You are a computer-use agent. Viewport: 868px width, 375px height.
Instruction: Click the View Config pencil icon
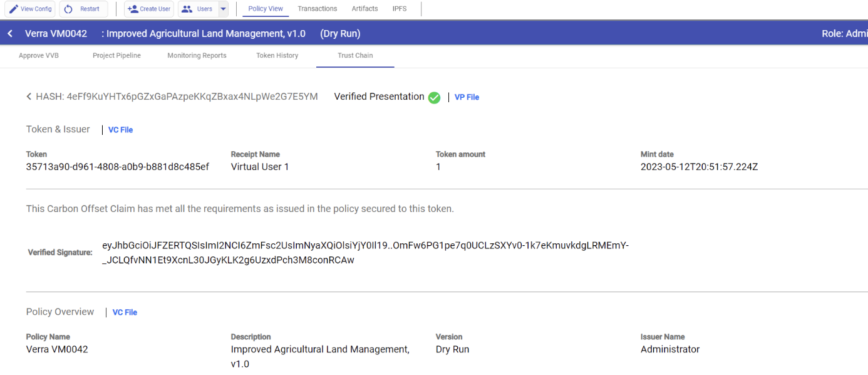13,9
